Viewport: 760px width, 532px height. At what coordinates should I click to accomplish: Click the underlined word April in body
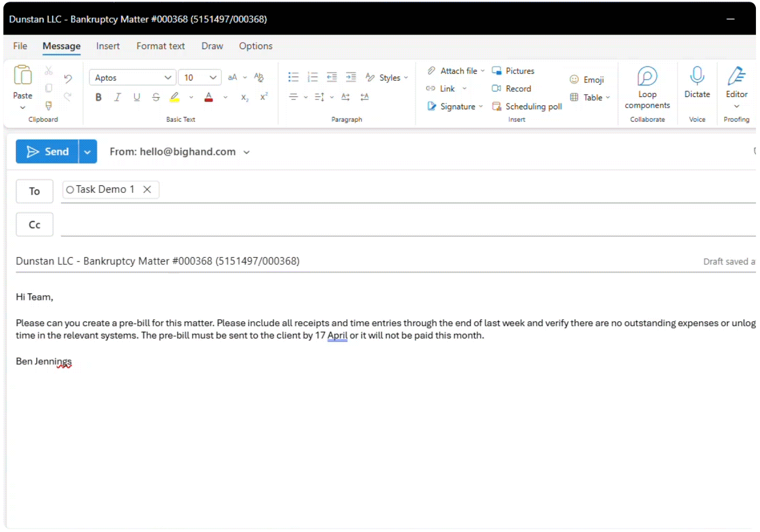tap(337, 336)
